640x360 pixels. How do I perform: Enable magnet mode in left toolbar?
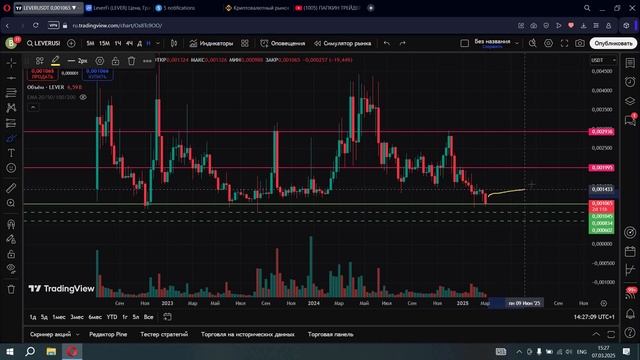pos(11,224)
